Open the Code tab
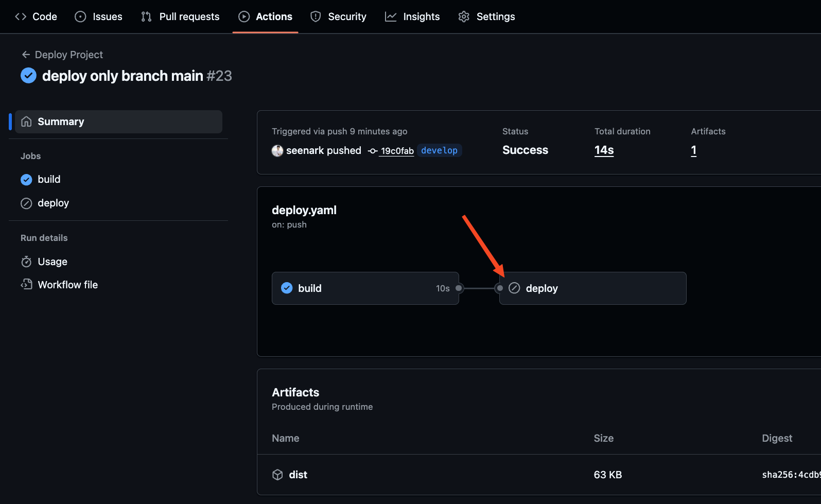821x504 pixels. tap(36, 16)
